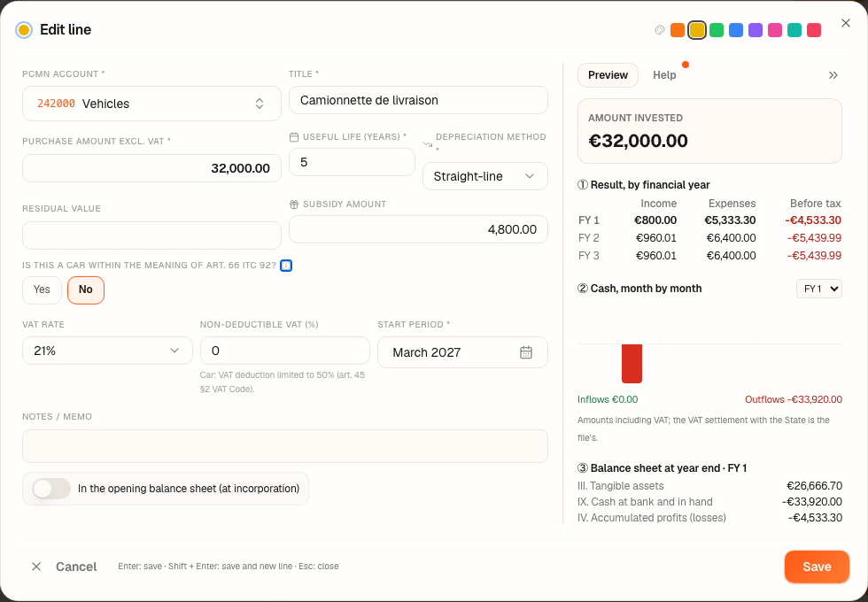
Task: Click the red outflow bar in cash chart
Action: [x=632, y=364]
